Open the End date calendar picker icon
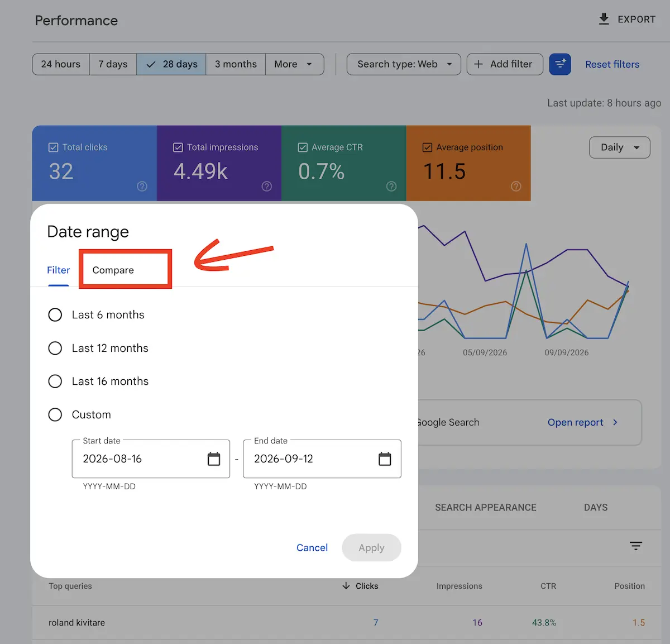 pos(385,459)
